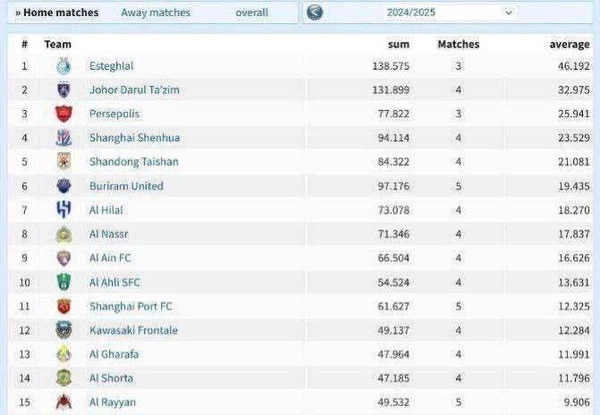This screenshot has height=415, width=600.
Task: Open the 2024/2025 season dropdown
Action: click(x=449, y=13)
